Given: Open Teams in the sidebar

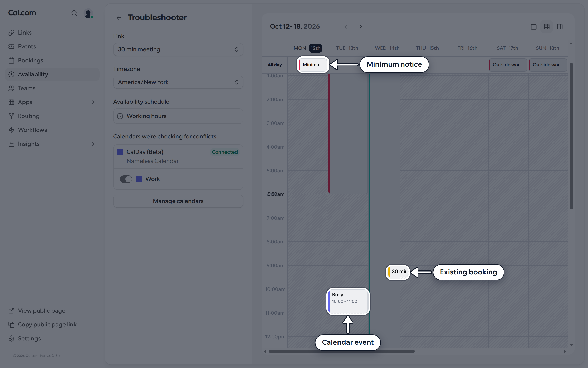Looking at the screenshot, I should pos(52,88).
